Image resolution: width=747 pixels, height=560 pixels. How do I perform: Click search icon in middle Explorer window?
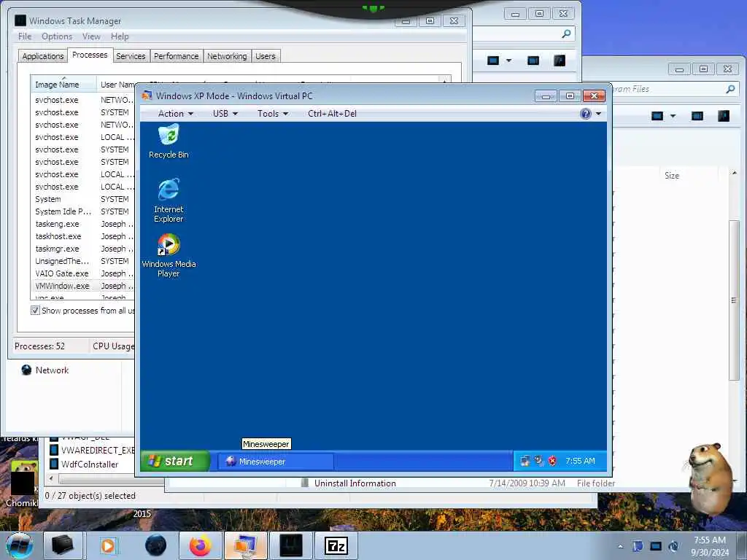click(x=566, y=34)
